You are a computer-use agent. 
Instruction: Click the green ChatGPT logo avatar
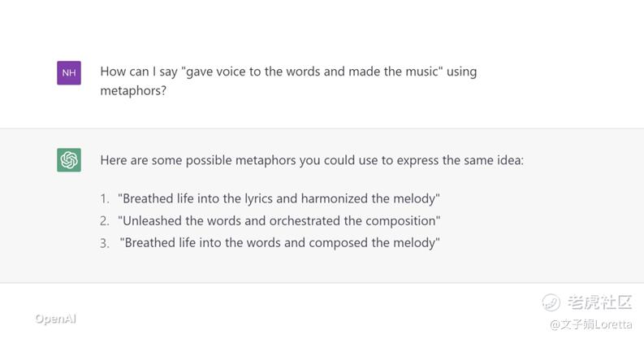tap(69, 160)
